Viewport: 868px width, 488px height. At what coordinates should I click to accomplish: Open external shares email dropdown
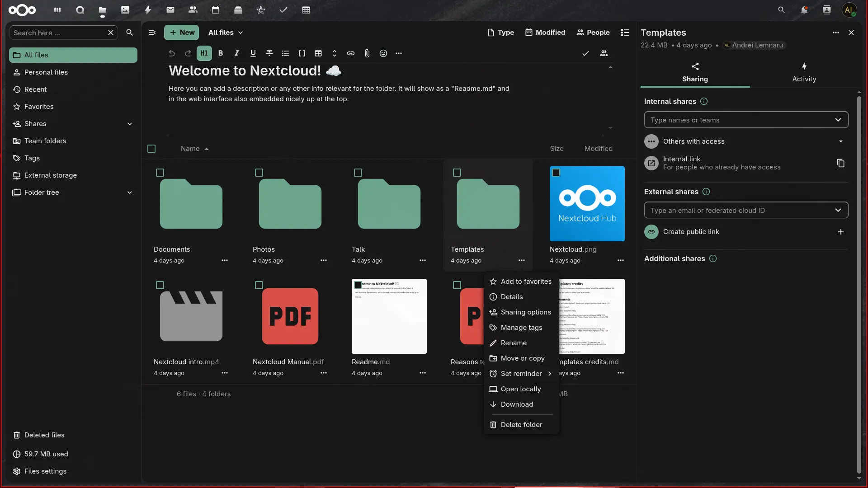click(746, 210)
